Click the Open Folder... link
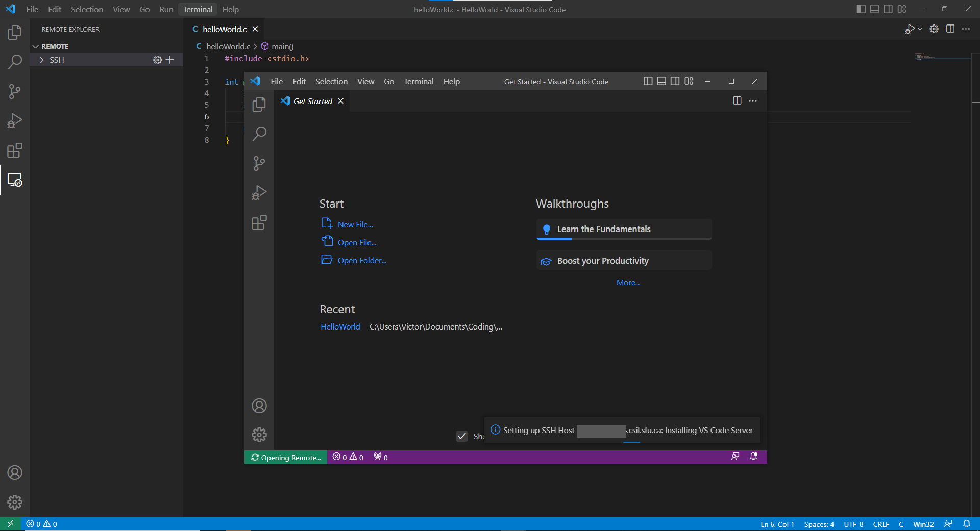This screenshot has height=531, width=980. click(361, 260)
